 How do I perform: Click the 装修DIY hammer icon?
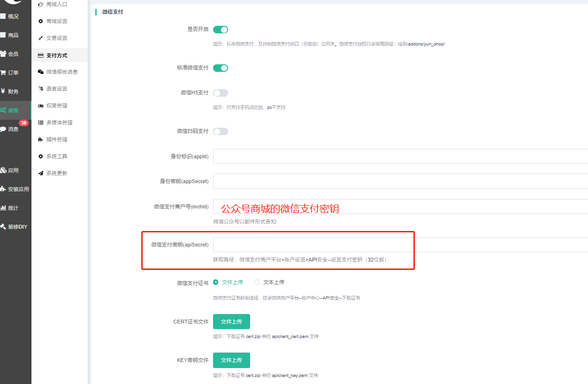coord(3,227)
